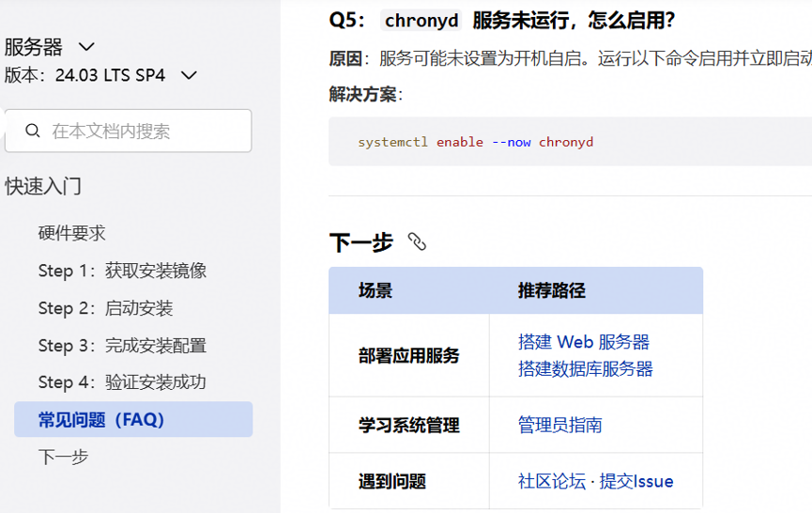Open the 搭建数据库服务器 link
812x513 pixels.
586,369
